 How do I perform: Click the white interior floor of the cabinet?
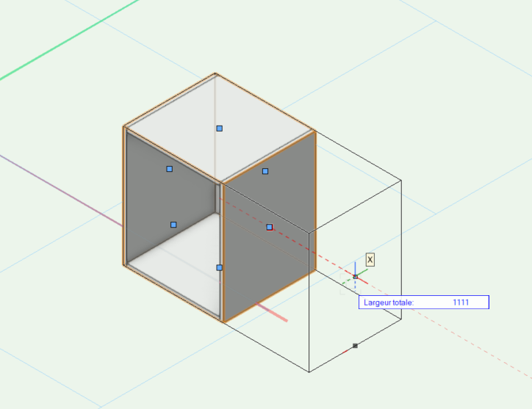[176, 261]
